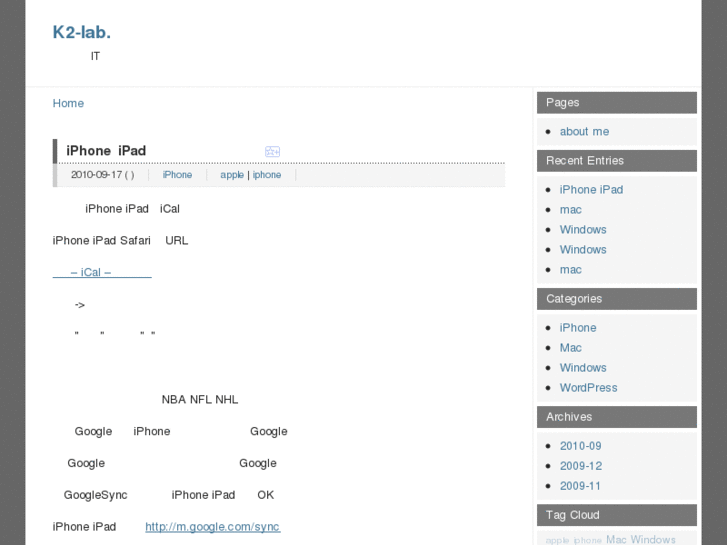Visit the m.google.com/sync link
The height and width of the screenshot is (545, 727).
(213, 527)
